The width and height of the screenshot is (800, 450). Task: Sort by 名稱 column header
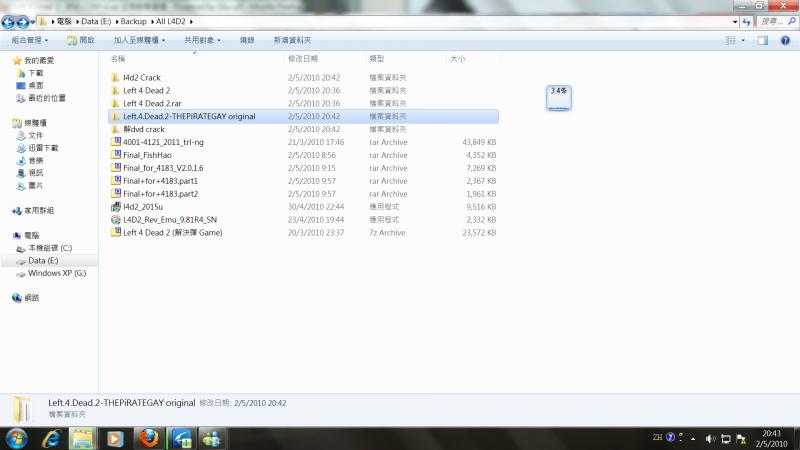(118, 59)
